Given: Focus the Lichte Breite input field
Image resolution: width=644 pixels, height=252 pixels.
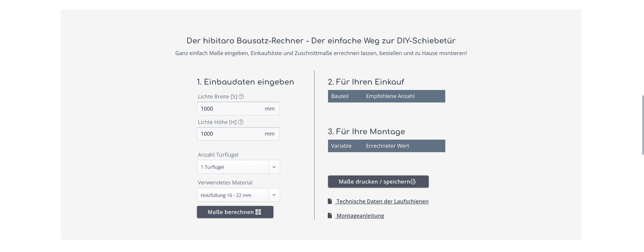Looking at the screenshot, I should [x=230, y=109].
